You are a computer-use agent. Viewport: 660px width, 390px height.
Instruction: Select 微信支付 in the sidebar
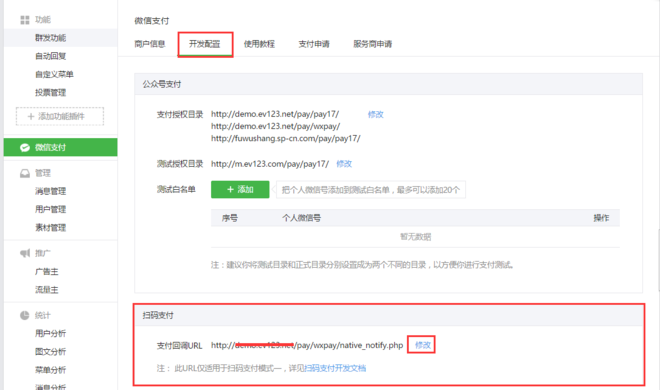point(61,147)
